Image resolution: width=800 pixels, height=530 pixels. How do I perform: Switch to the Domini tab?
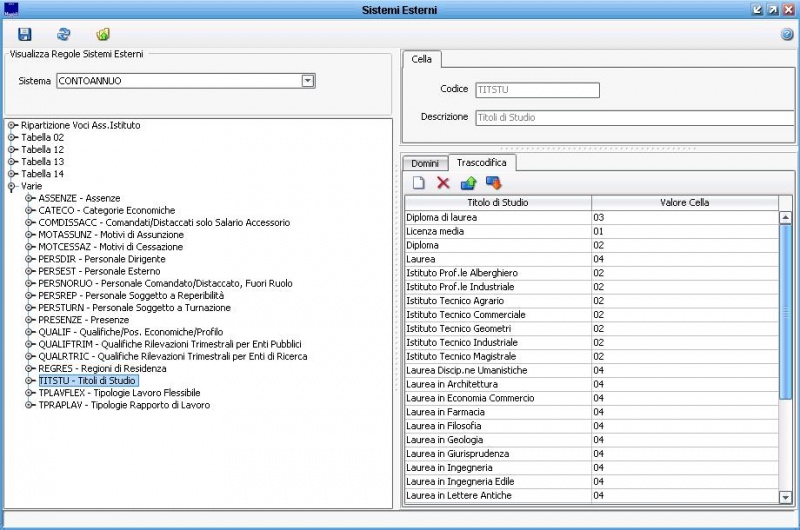click(425, 162)
